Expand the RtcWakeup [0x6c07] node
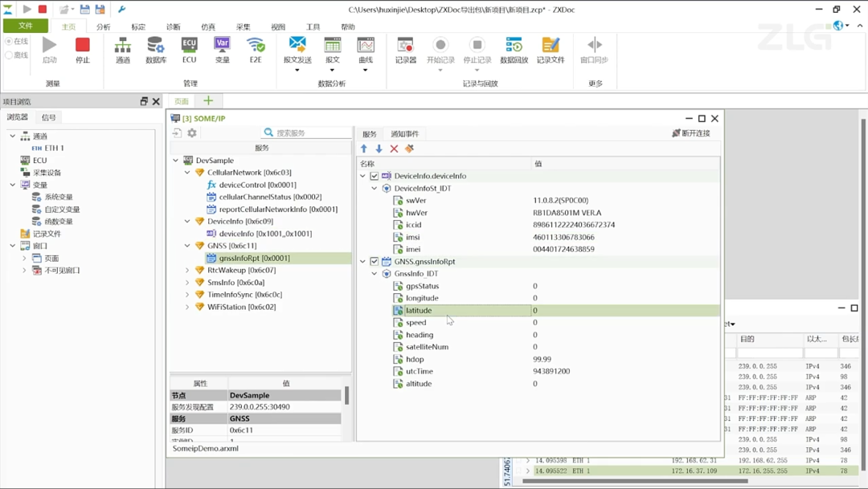This screenshot has height=489, width=868. pos(187,271)
